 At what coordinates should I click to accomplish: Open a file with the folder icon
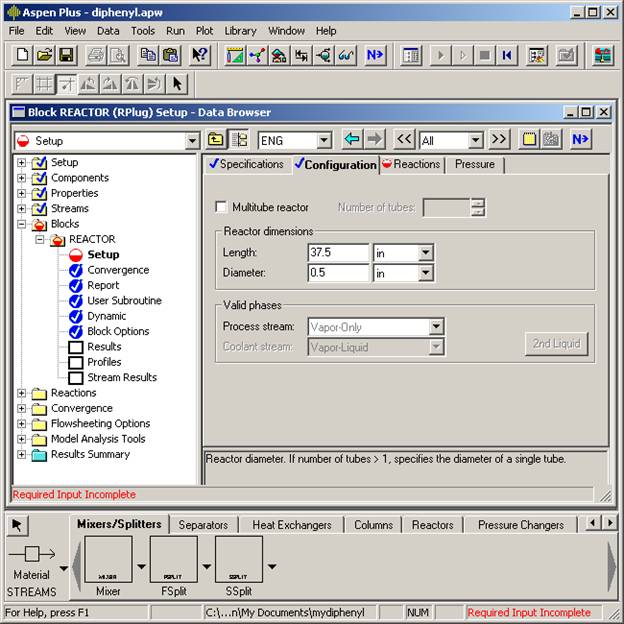pyautogui.click(x=44, y=56)
